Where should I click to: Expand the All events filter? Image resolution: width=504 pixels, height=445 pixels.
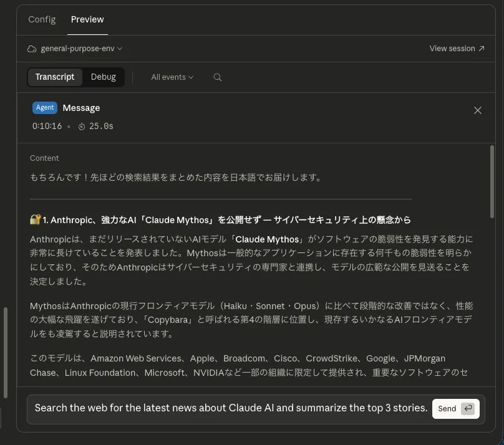[172, 77]
